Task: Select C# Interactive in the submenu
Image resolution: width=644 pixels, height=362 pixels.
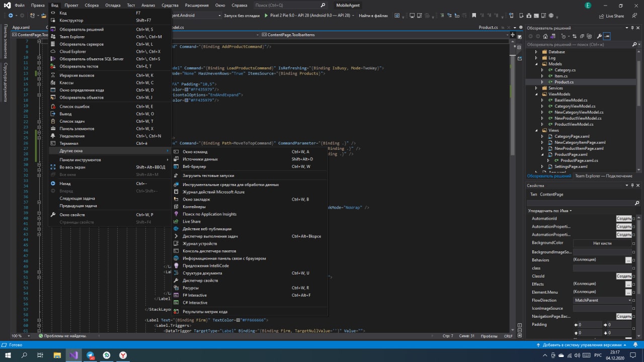Action: (250, 303)
